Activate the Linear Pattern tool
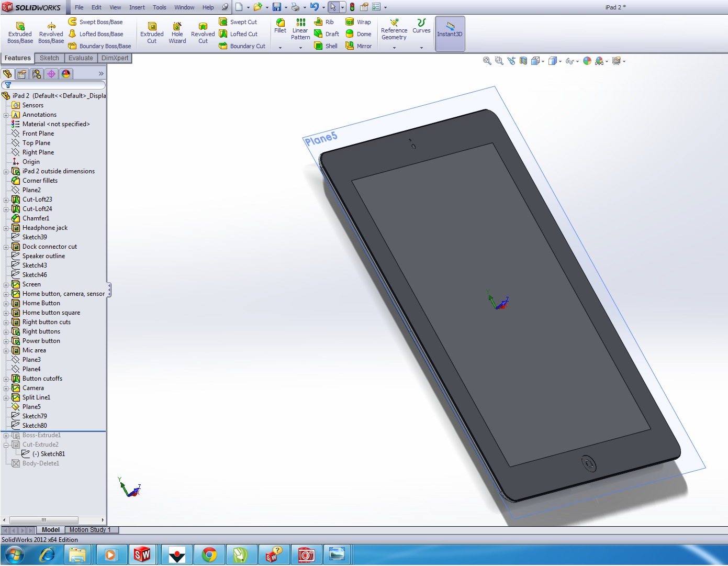The image size is (728, 566). (x=300, y=29)
